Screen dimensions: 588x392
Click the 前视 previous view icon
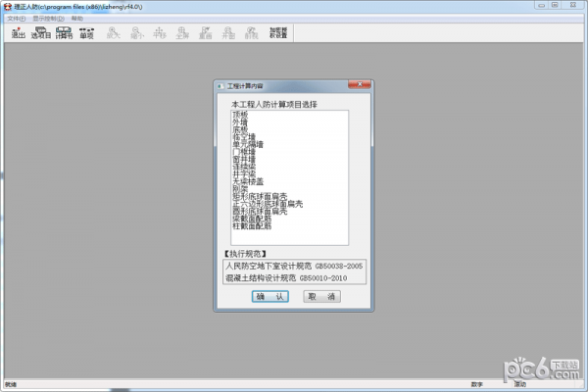tap(251, 33)
